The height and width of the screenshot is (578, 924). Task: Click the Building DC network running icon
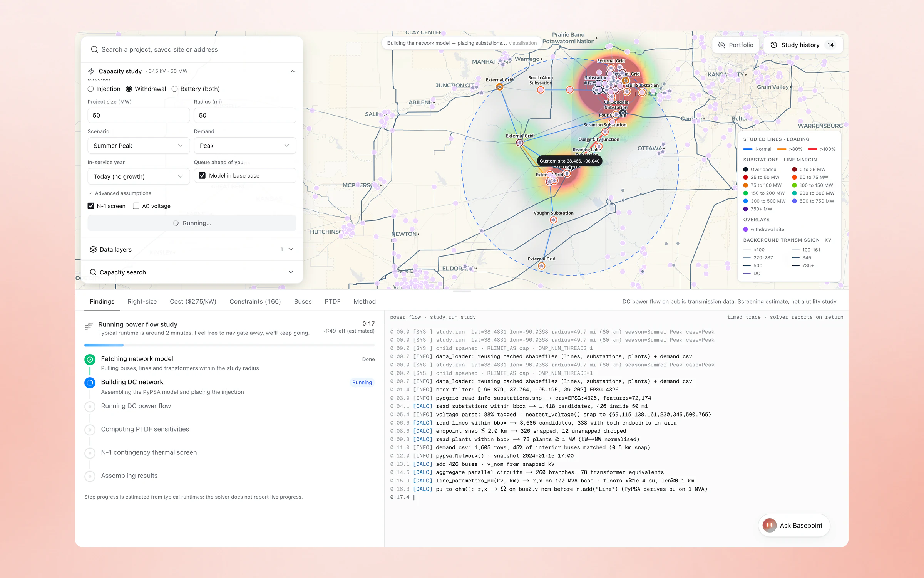tap(90, 383)
